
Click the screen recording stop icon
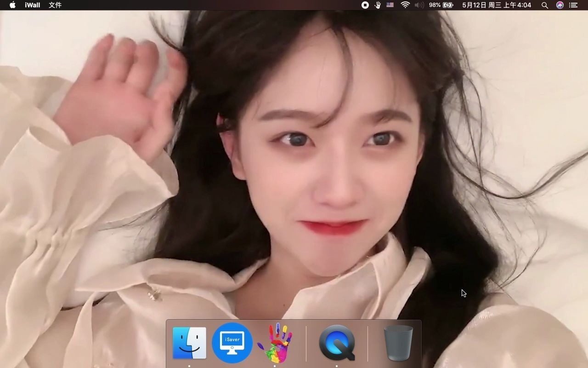click(x=365, y=5)
